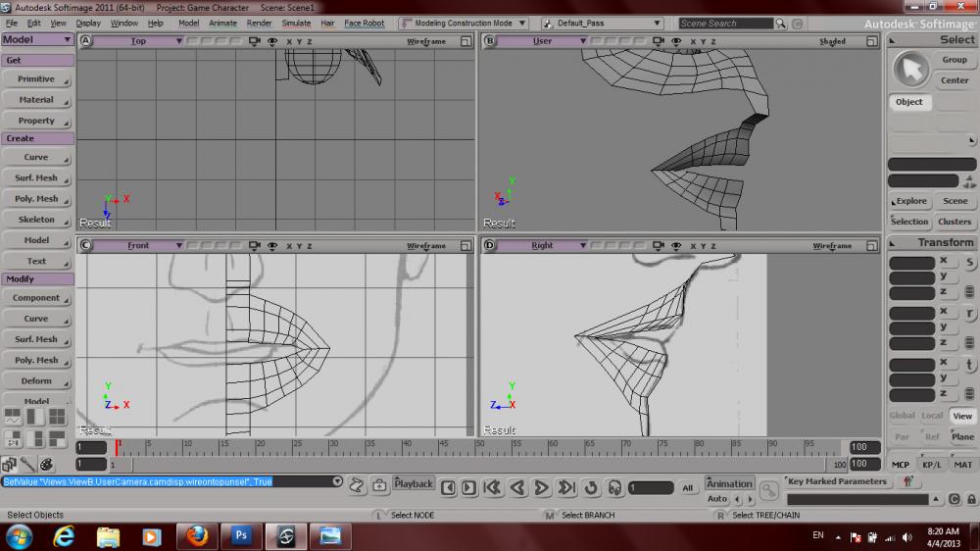
Task: Open the paint palette icon near timeline
Action: click(46, 464)
